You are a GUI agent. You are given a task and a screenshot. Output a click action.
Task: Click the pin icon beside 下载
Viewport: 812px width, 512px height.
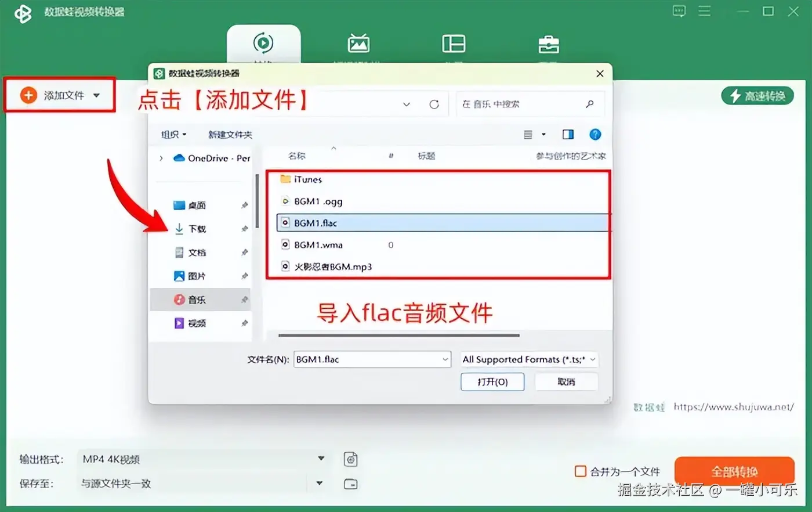244,229
